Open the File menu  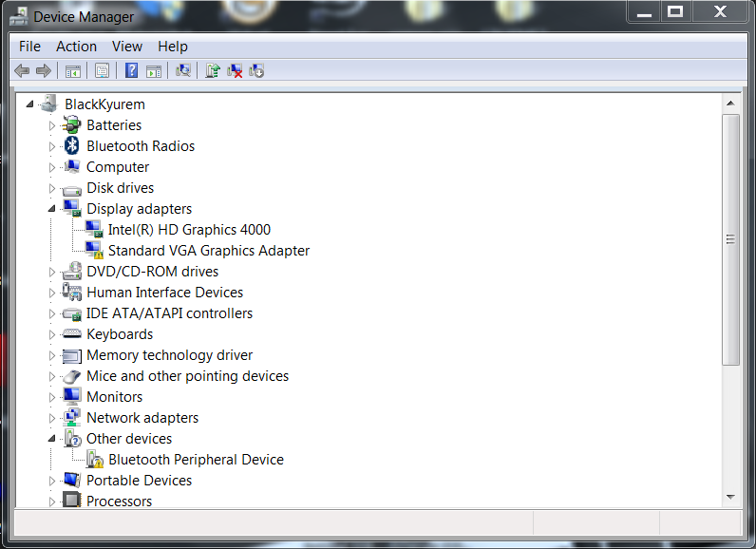tap(29, 47)
